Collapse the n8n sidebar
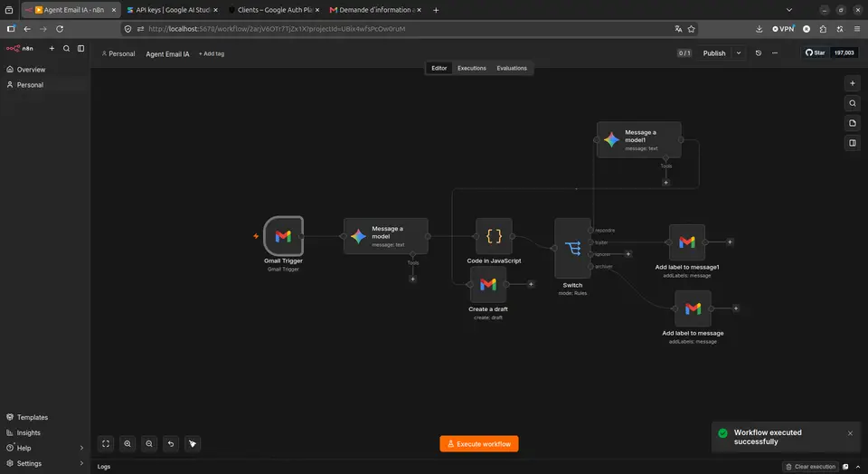 coord(80,49)
